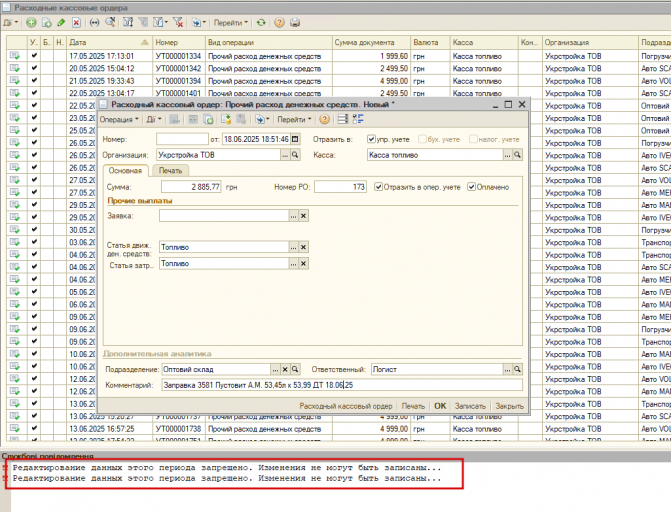The height and width of the screenshot is (512, 671).
Task: Select the row dated 21.05.2025 19:33:43
Action: coord(338,81)
